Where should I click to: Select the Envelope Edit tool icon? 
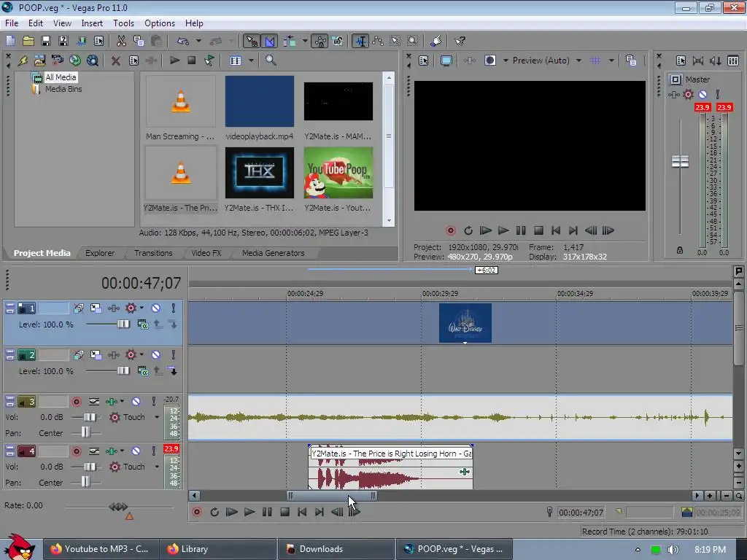pyautogui.click(x=379, y=41)
